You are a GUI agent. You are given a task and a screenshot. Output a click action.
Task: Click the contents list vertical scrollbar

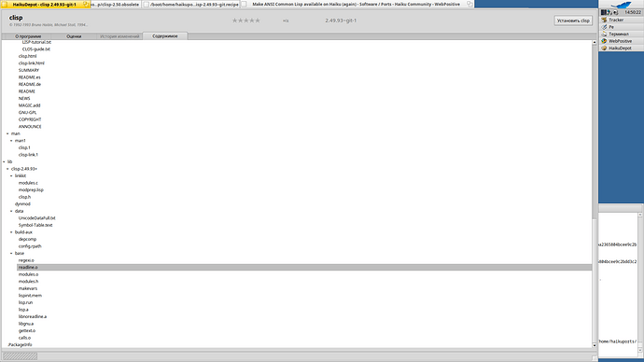595,193
